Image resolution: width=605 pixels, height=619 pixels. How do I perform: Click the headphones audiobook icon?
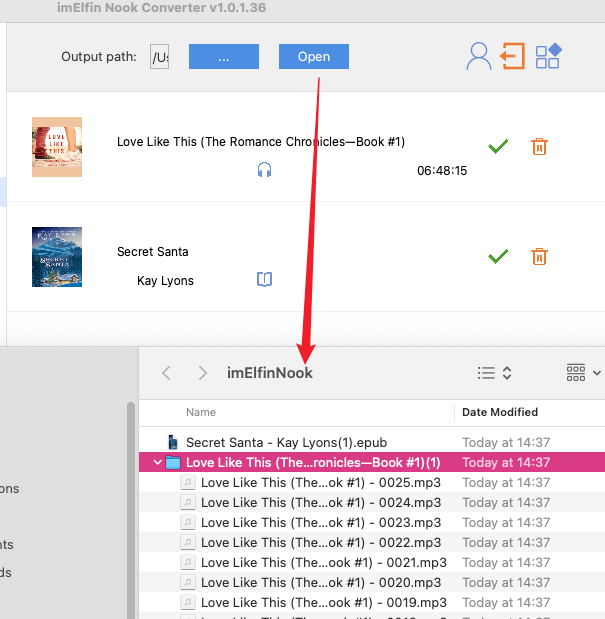(x=264, y=170)
